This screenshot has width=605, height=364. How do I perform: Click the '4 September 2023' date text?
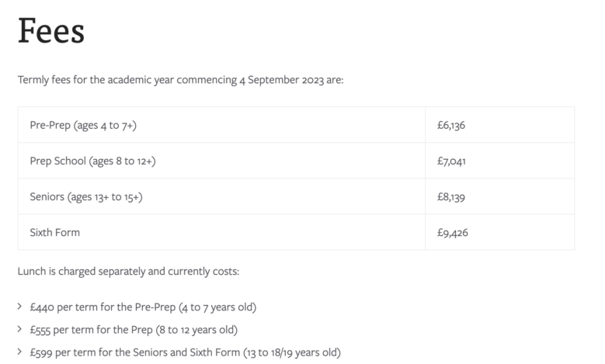coord(282,80)
